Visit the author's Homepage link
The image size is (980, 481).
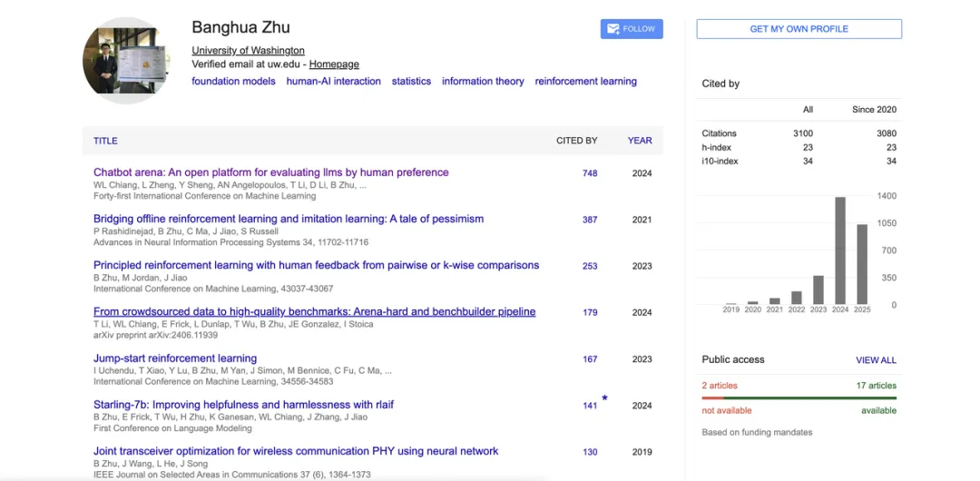334,64
